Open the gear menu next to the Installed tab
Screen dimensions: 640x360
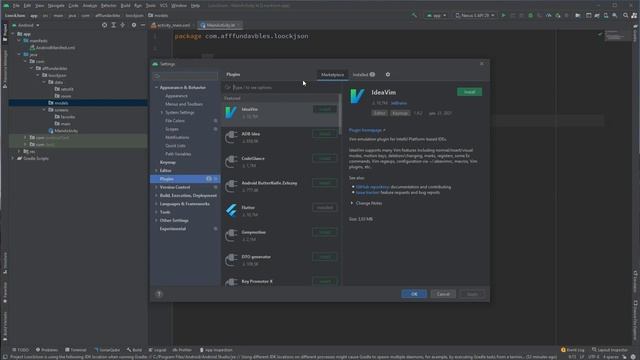[x=388, y=75]
